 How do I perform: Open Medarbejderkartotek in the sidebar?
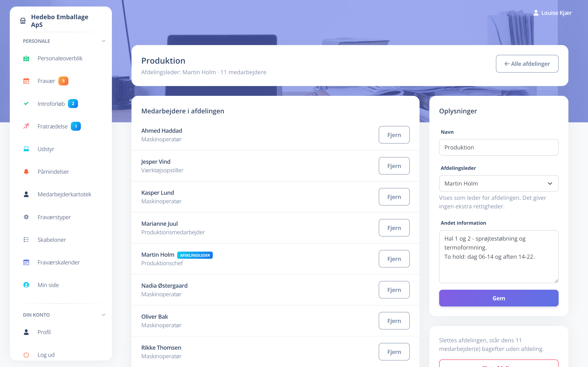click(64, 194)
